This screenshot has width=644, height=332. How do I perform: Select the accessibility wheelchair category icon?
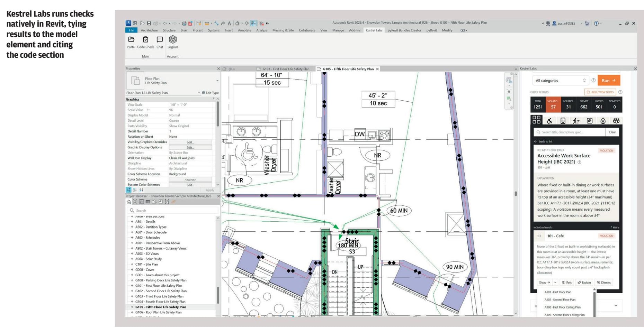click(x=549, y=120)
